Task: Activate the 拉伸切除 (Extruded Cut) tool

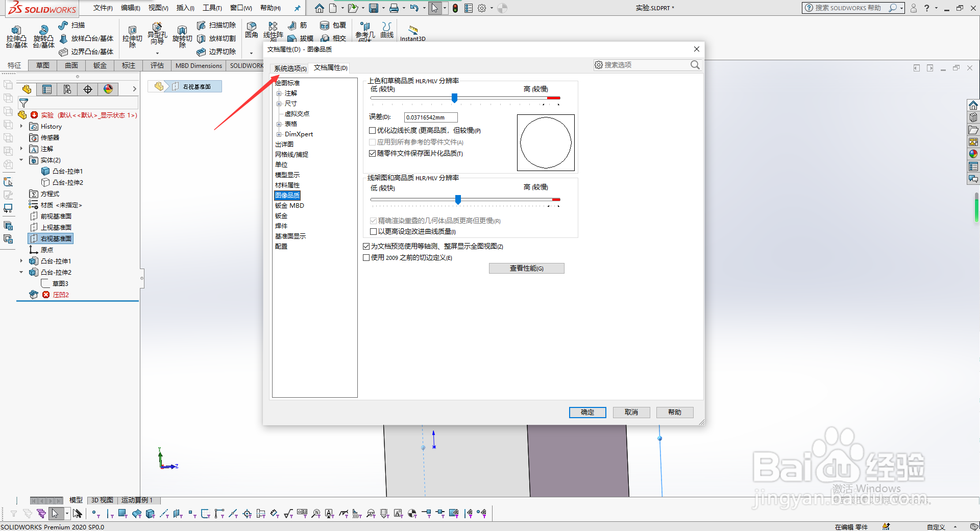Action: coord(132,35)
